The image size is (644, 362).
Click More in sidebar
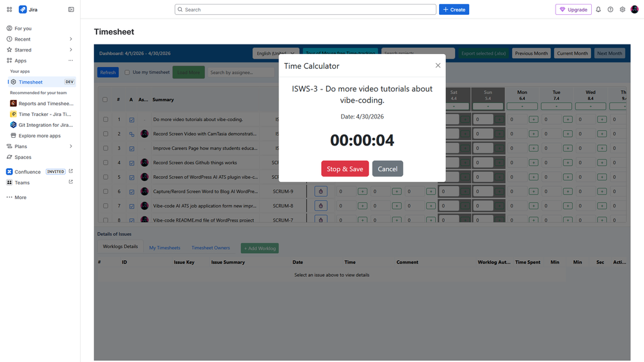point(20,197)
